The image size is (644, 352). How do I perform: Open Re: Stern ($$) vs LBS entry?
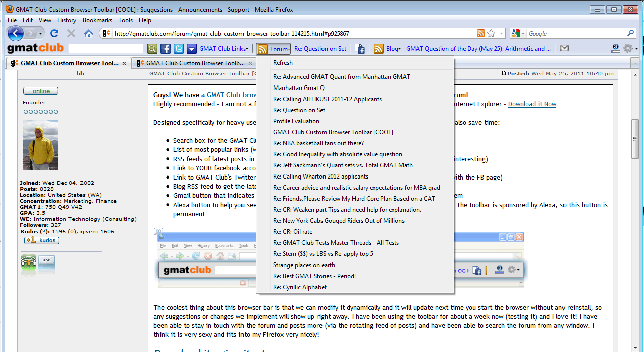click(x=355, y=254)
